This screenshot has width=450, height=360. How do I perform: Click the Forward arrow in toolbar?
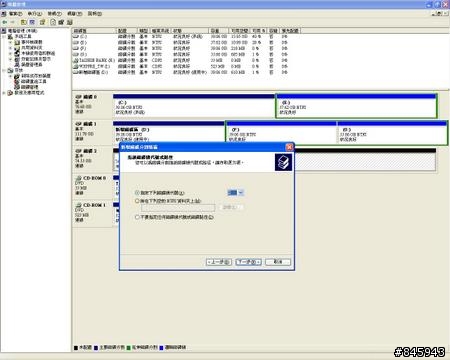tap(13, 22)
